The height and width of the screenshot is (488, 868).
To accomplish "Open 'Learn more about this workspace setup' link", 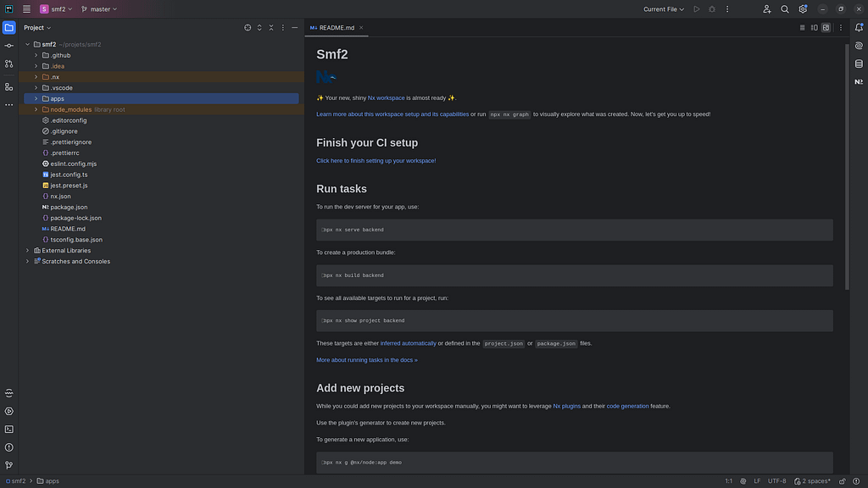I will click(392, 114).
